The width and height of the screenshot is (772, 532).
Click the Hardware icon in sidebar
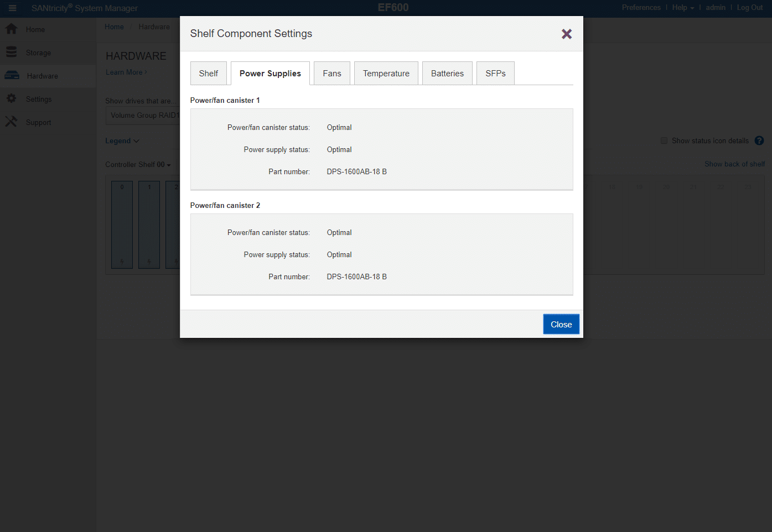[x=12, y=76]
